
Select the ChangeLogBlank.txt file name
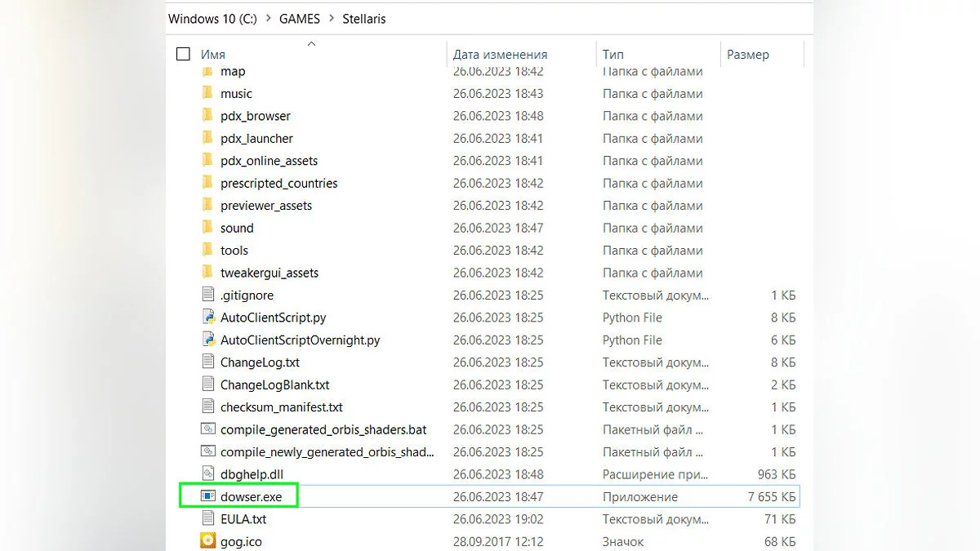pos(275,384)
